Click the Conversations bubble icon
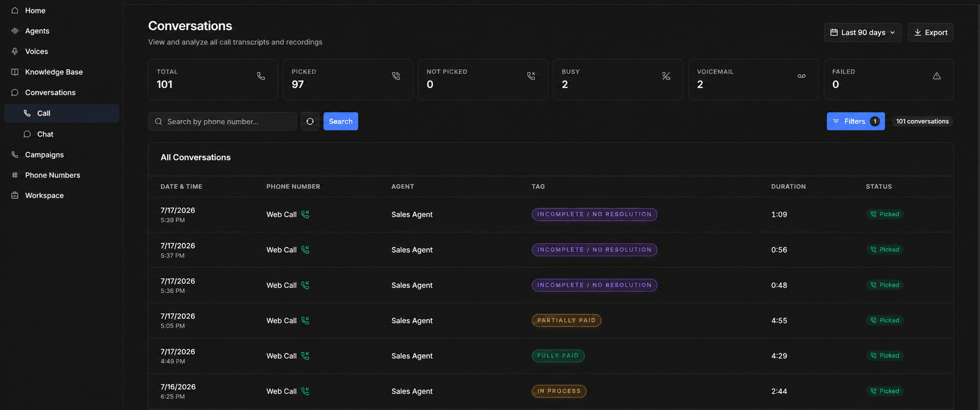The width and height of the screenshot is (980, 410). click(15, 93)
